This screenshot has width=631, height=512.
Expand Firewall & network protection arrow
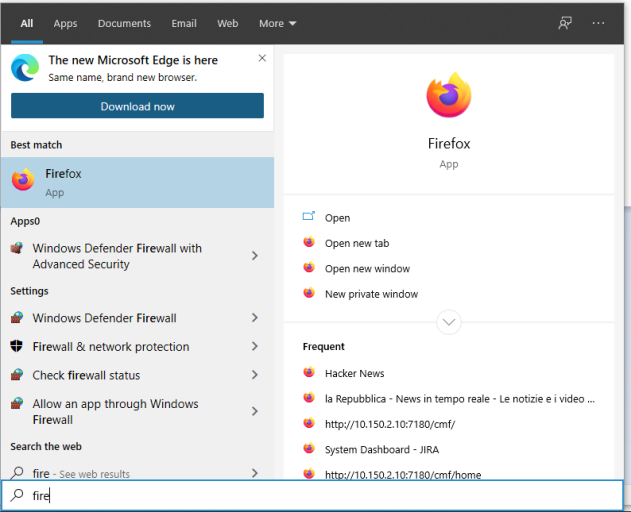(254, 346)
